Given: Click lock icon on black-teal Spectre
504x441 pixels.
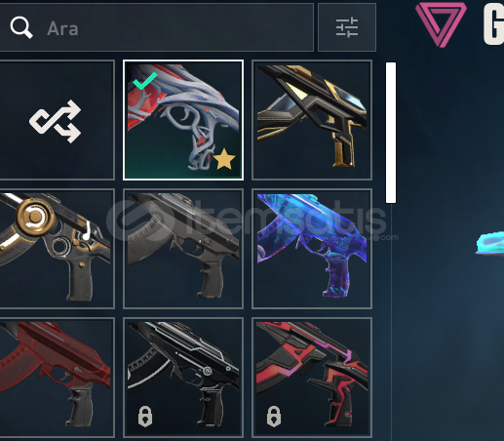Looking at the screenshot, I should click(145, 416).
